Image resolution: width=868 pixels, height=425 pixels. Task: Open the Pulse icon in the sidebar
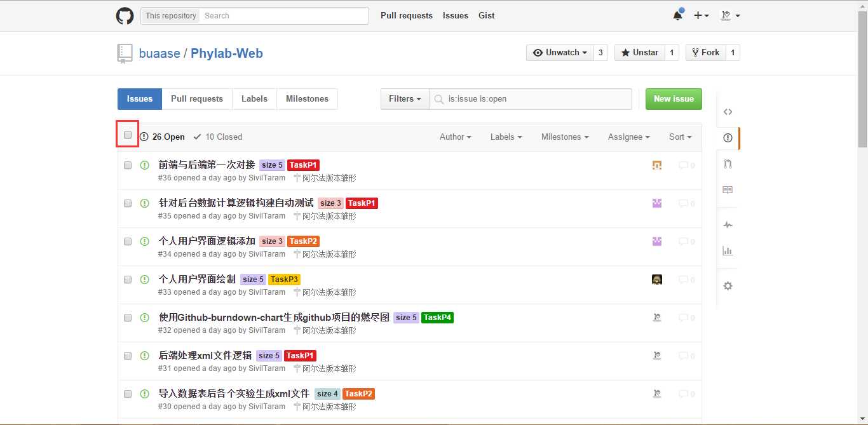(x=728, y=225)
